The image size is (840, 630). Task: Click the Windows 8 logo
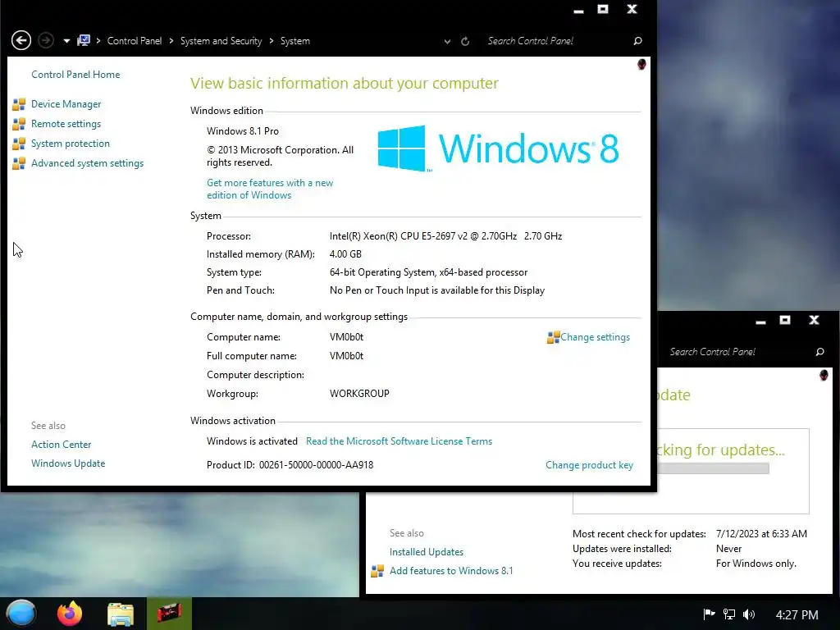[x=498, y=148]
